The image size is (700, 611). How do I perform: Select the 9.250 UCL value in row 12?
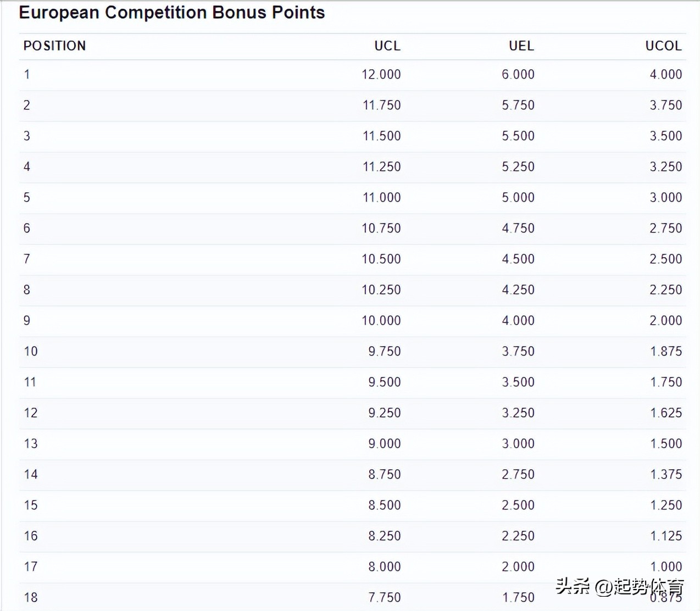385,413
